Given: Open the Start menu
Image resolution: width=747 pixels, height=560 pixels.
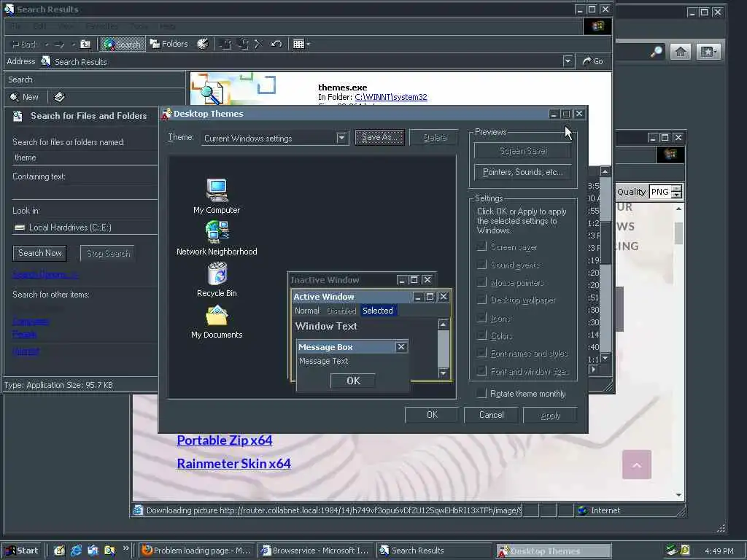Looking at the screenshot, I should pyautogui.click(x=22, y=551).
